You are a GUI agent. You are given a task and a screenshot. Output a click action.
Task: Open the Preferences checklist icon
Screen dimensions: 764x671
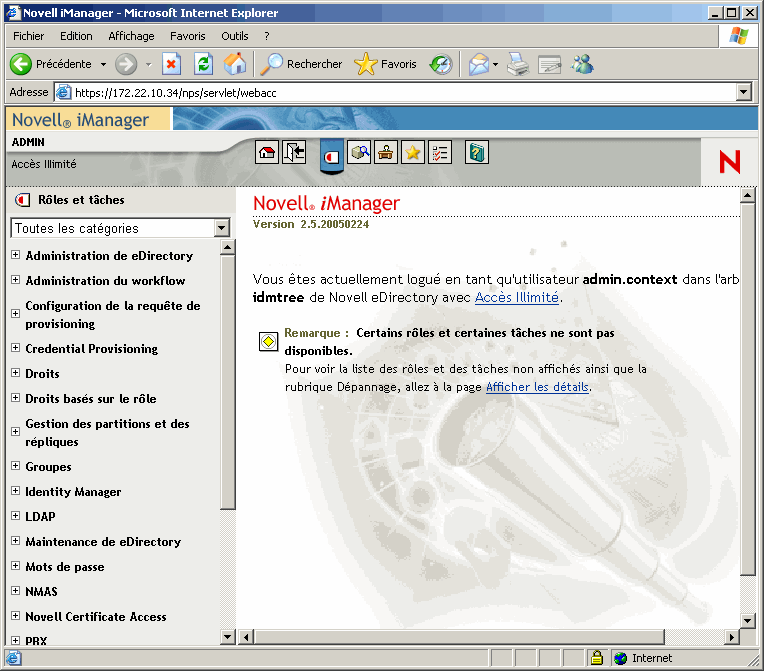[x=440, y=153]
